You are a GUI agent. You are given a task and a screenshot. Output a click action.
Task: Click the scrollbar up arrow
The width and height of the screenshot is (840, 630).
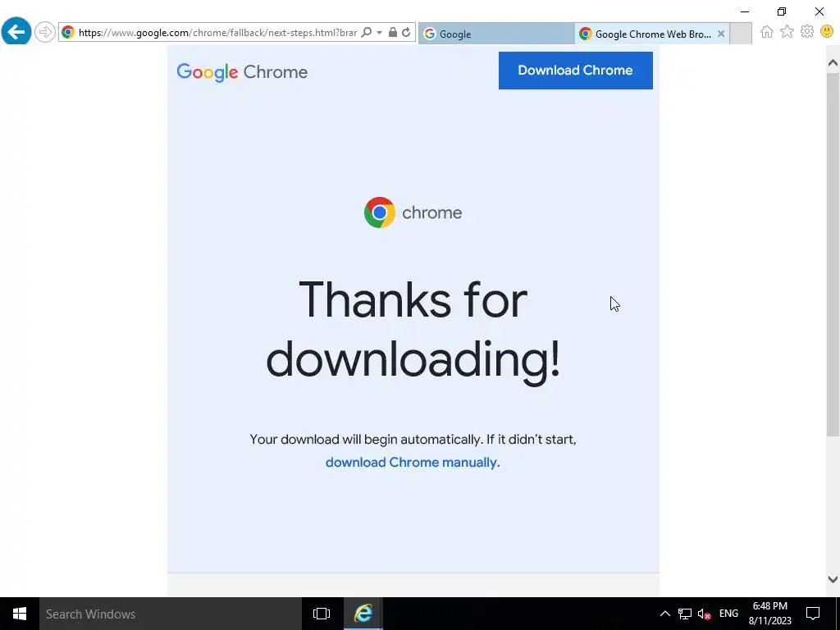click(833, 63)
